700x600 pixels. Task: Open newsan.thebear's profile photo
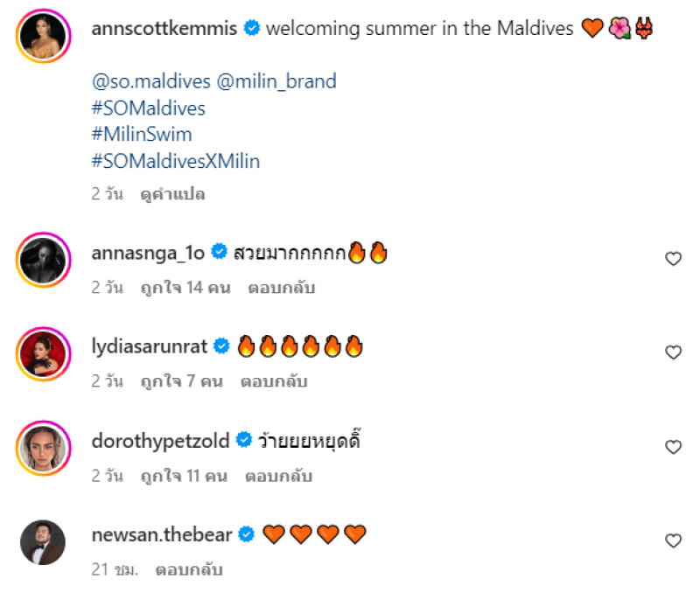pyautogui.click(x=43, y=542)
